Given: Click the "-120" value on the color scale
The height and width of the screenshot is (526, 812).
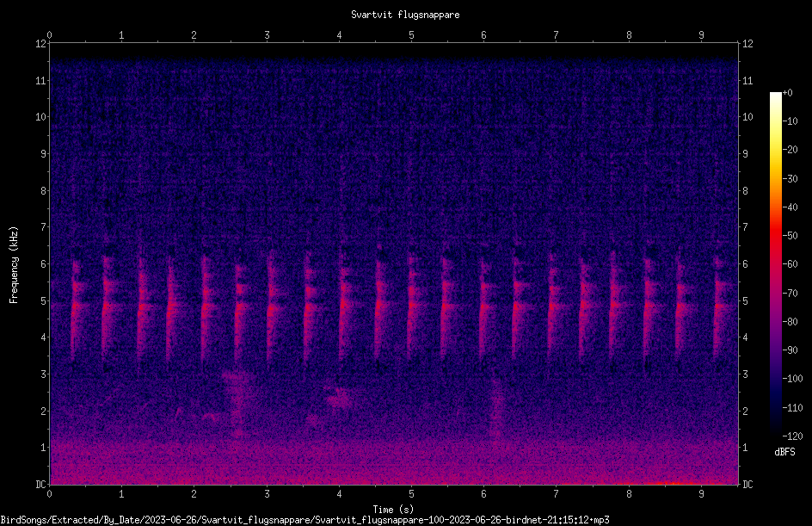Looking at the screenshot, I should point(792,436).
